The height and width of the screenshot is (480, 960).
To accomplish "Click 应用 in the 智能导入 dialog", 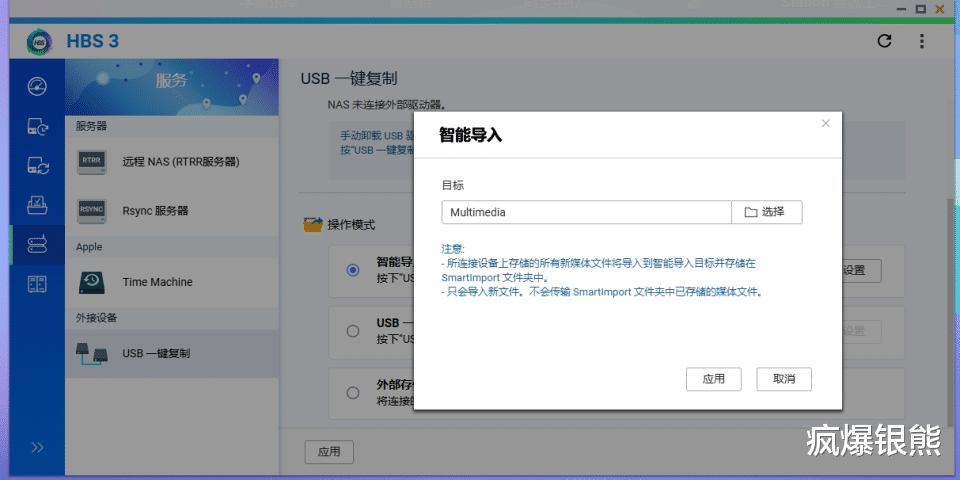I will click(x=714, y=379).
